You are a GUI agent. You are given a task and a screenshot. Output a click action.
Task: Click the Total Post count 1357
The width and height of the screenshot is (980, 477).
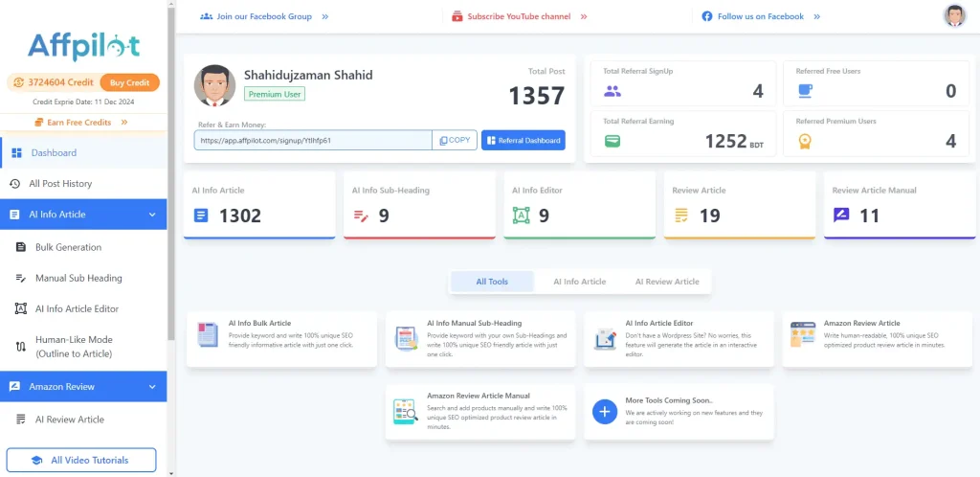coord(536,96)
